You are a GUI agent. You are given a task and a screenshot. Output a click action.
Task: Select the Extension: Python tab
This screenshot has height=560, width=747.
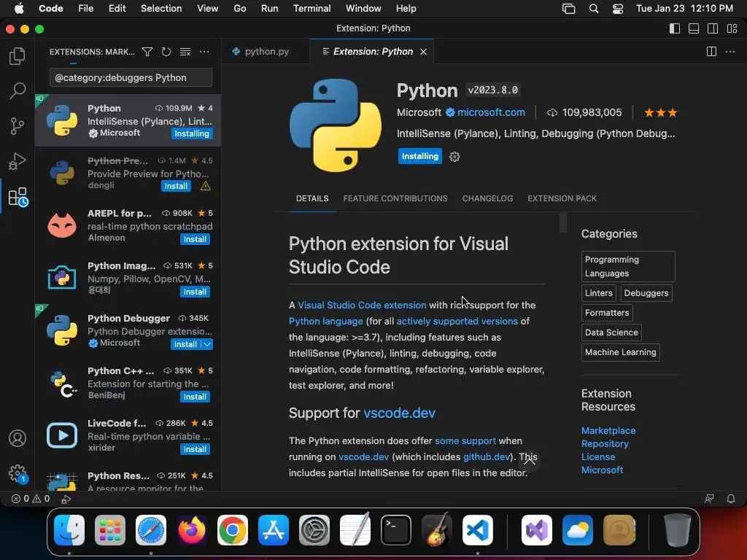point(373,52)
